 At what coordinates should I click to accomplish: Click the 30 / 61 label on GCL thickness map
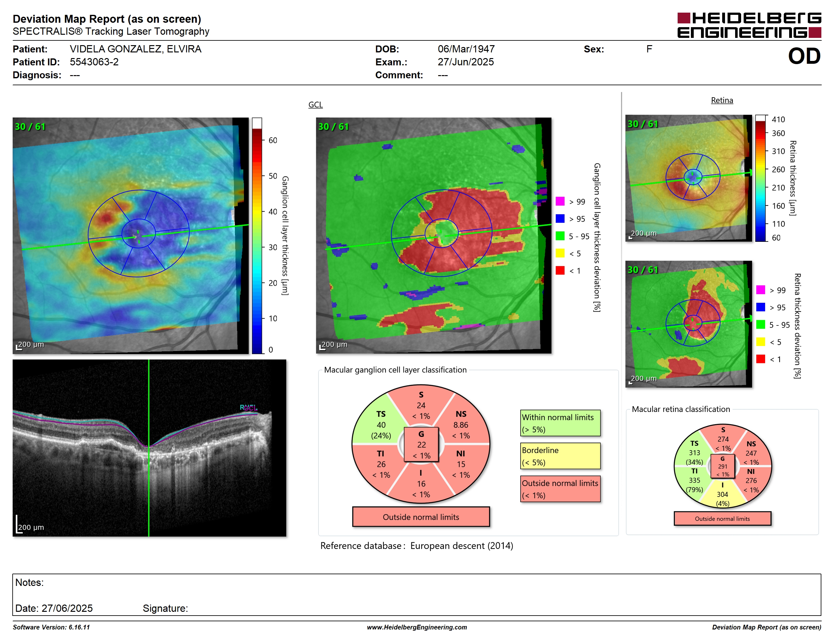click(30, 127)
